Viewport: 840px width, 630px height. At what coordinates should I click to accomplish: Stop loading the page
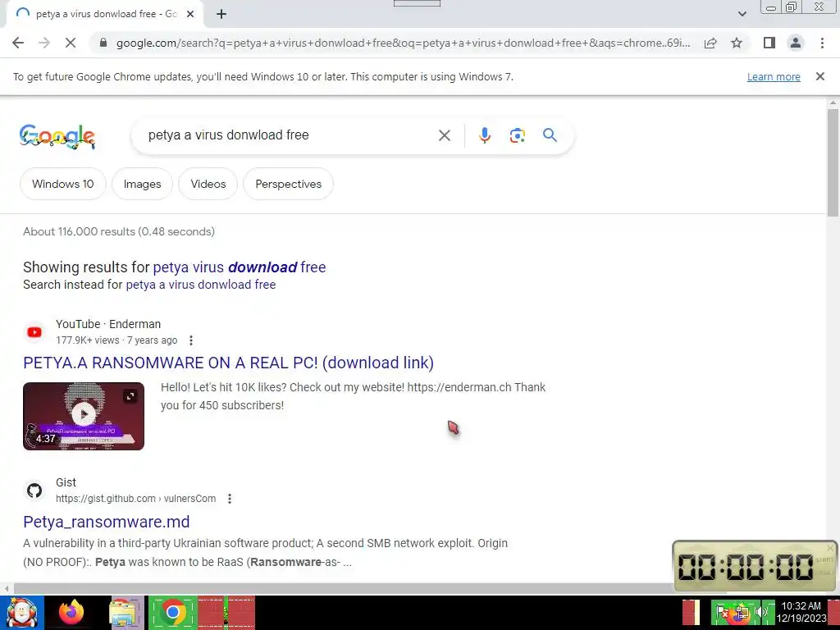71,43
